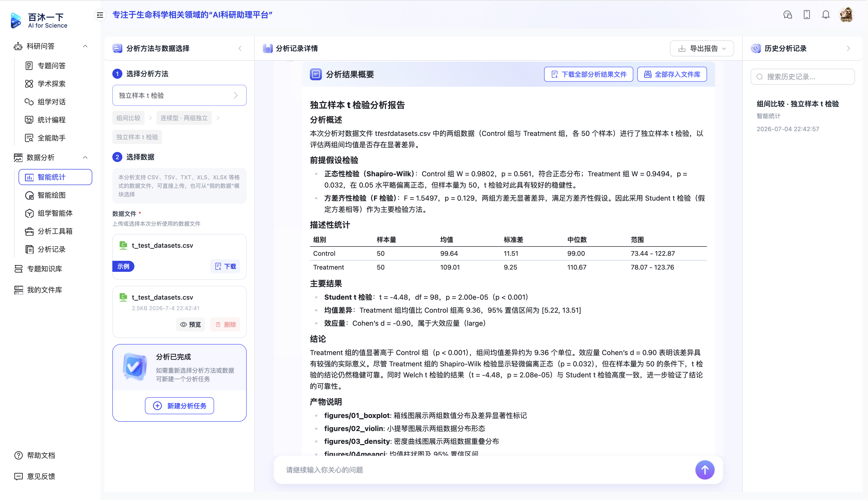
Task: Preview the uploaded t_test_datasets.csv via eye icon
Action: [x=190, y=324]
